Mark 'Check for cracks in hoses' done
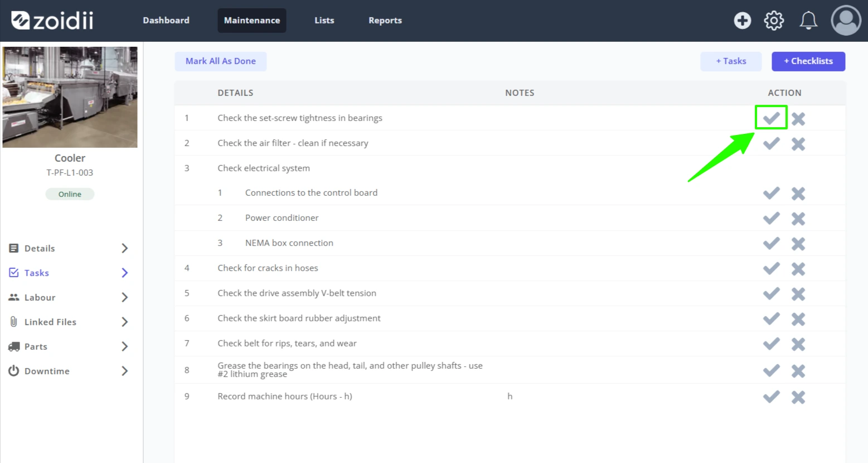 (x=772, y=268)
